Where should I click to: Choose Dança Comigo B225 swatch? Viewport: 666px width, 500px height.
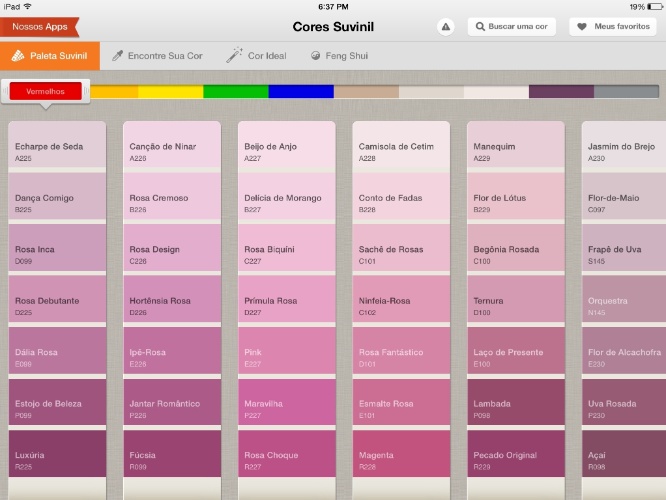57,196
